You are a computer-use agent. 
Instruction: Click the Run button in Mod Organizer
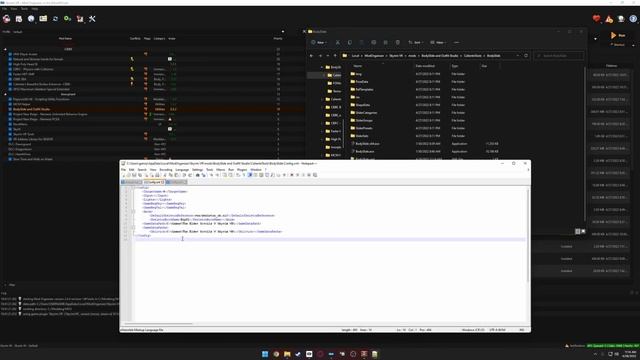tap(618, 36)
